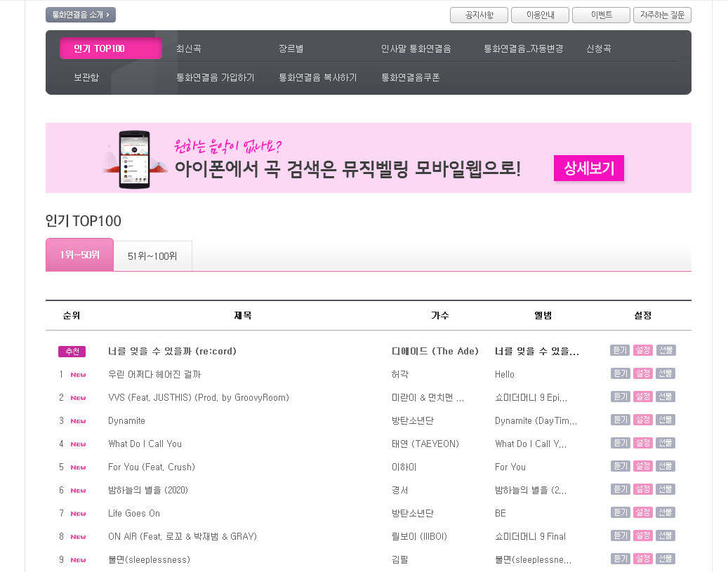This screenshot has height=572, width=728.
Task: Set For You by 이하이 as ringtone
Action: pyautogui.click(x=642, y=465)
